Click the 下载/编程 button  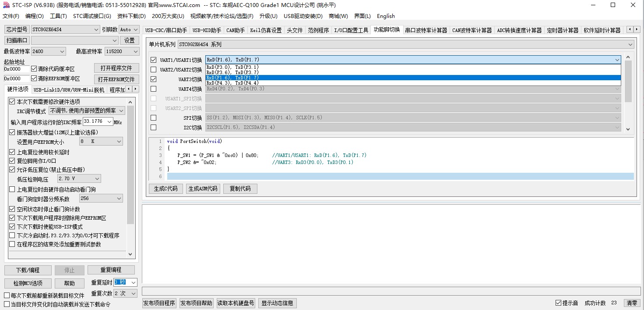(28, 270)
